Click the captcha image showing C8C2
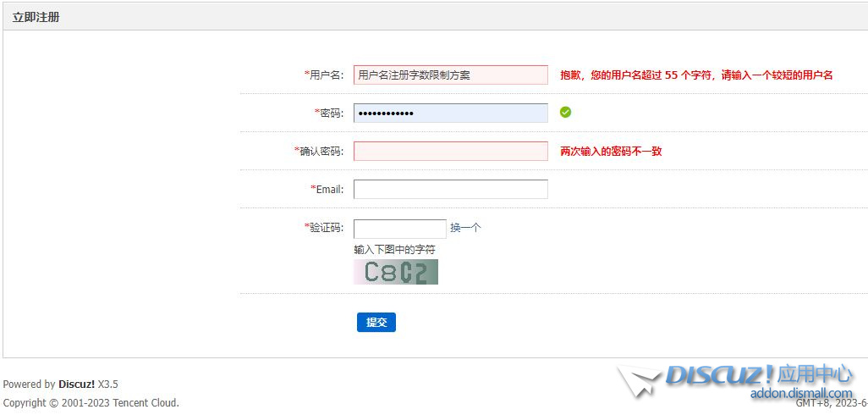868x415 pixels. pyautogui.click(x=396, y=272)
